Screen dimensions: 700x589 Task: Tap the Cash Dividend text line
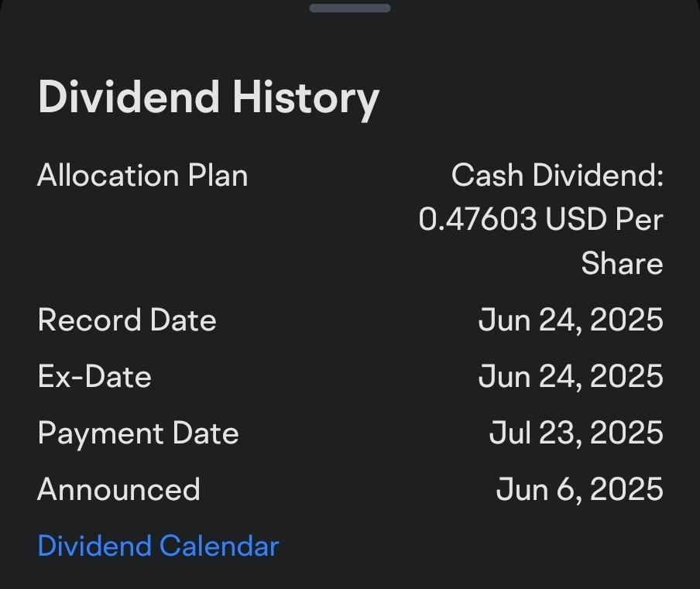click(558, 175)
